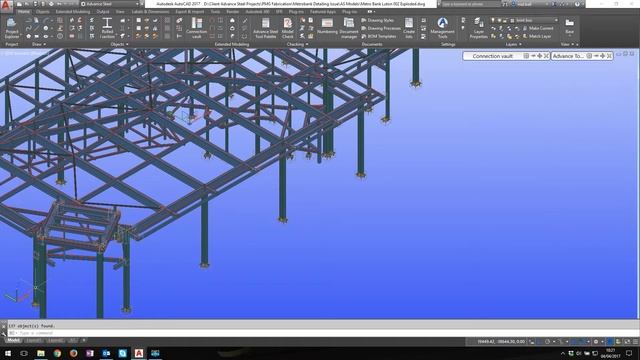Image resolution: width=640 pixels, height=360 pixels.
Task: Click the Base view icon
Action: pyautogui.click(x=569, y=26)
